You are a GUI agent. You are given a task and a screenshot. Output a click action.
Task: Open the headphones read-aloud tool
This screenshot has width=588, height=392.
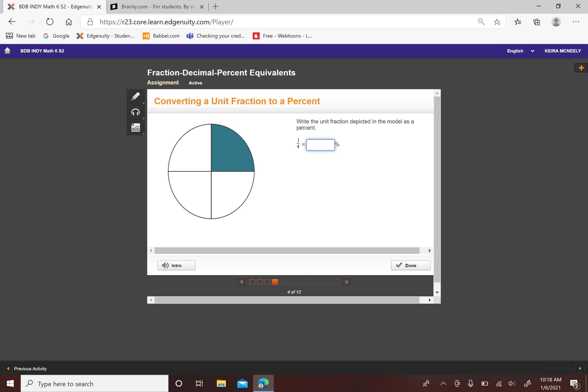(x=135, y=112)
